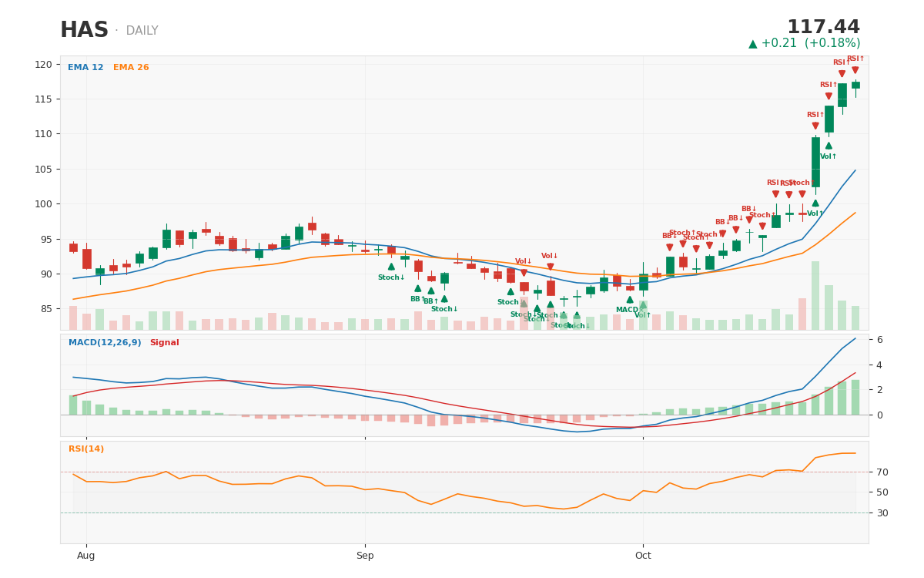Screen dimensions: 924x578
Task: Click the Oct label on the time axis
Action: pos(643,556)
